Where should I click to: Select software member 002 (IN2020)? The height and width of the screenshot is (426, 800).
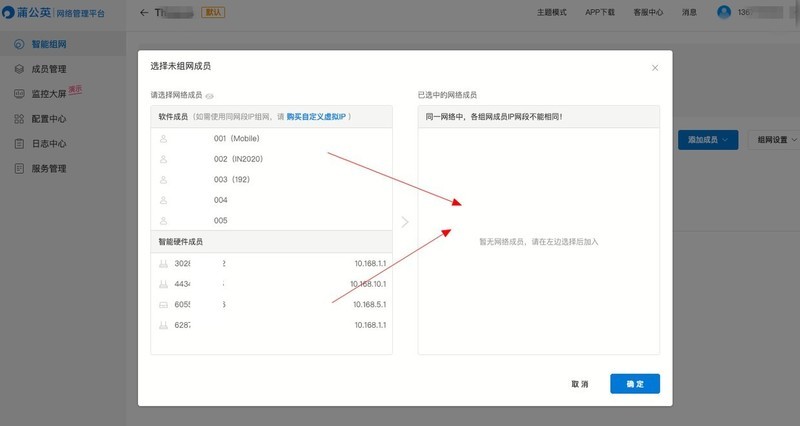click(x=271, y=159)
